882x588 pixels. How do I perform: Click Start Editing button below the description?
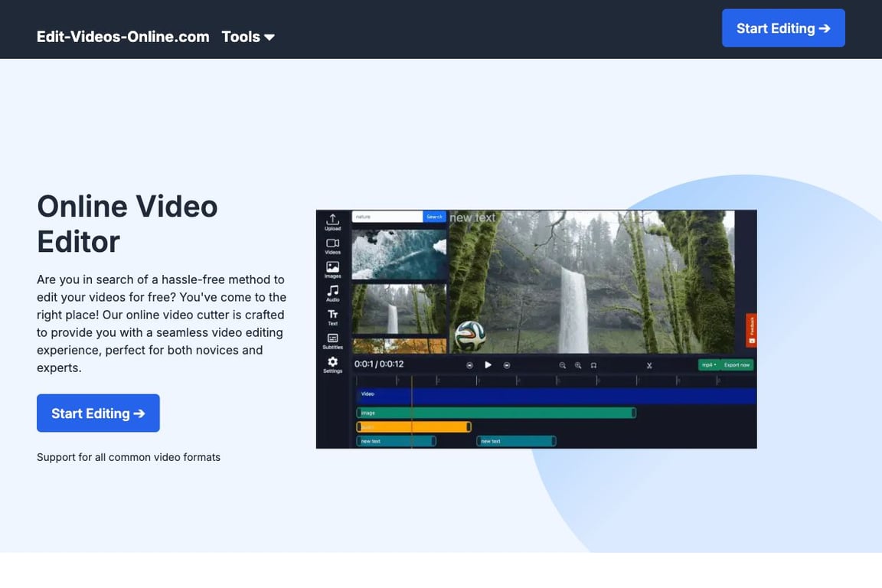coord(99,413)
